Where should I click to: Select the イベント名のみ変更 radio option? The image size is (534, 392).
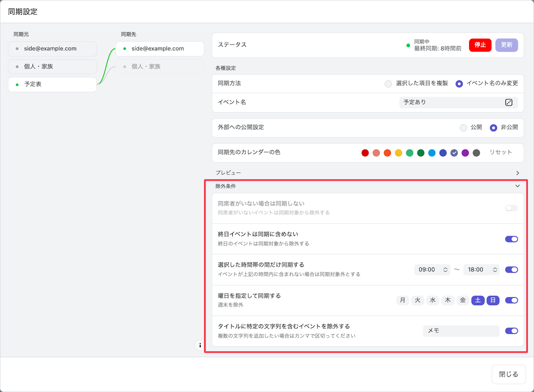pos(459,83)
